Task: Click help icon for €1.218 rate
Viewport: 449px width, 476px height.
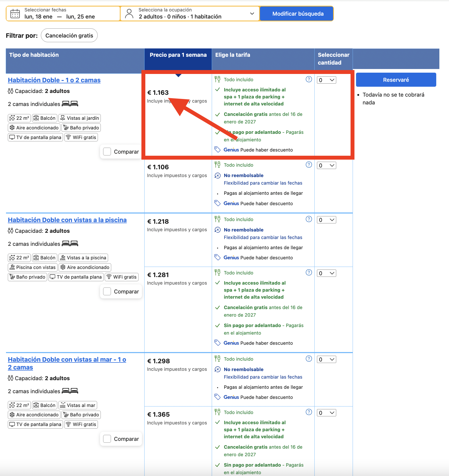Action: coord(309,219)
